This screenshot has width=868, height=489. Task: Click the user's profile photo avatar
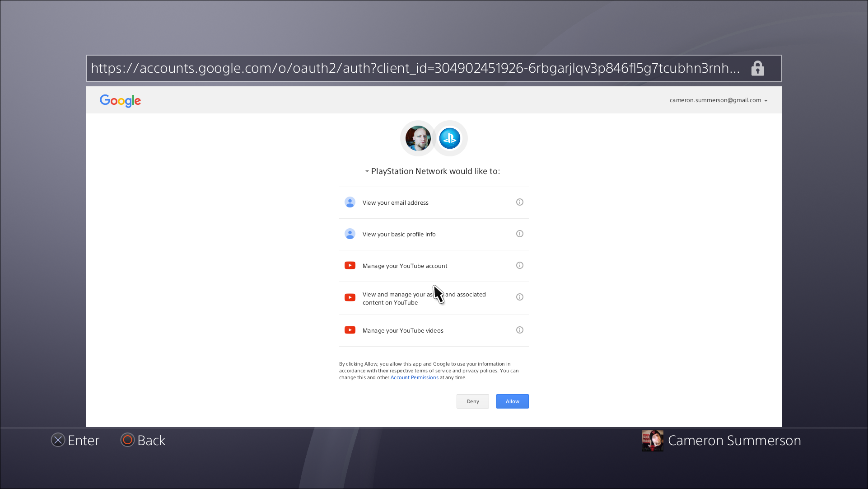point(417,138)
